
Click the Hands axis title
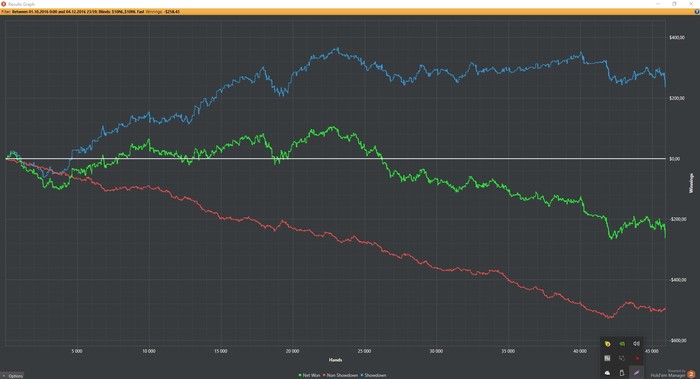tap(335, 360)
